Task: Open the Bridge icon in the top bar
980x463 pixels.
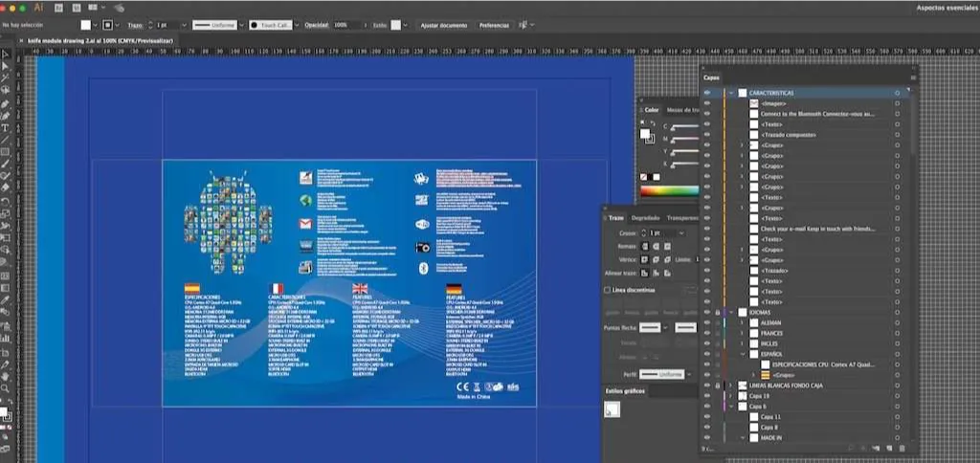Action: [x=58, y=8]
